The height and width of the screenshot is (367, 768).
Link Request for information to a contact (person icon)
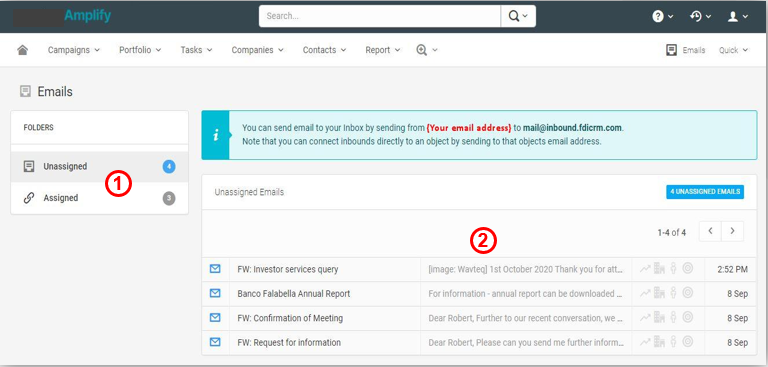pyautogui.click(x=673, y=342)
